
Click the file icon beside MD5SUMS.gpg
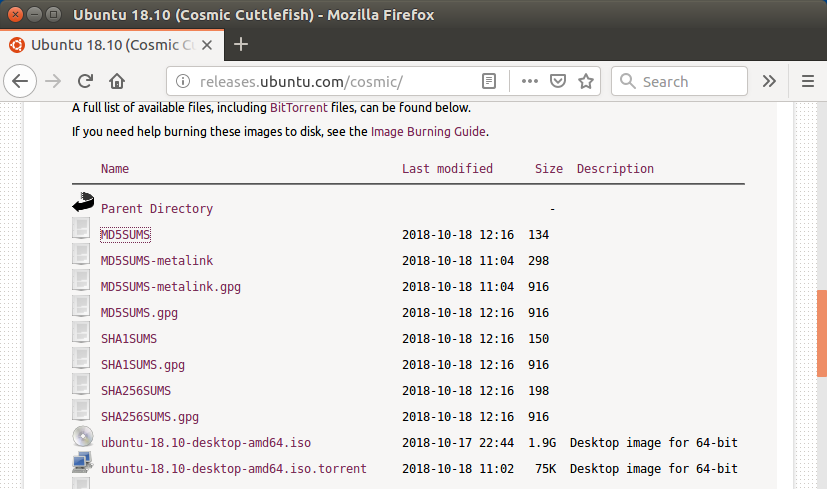(x=81, y=306)
